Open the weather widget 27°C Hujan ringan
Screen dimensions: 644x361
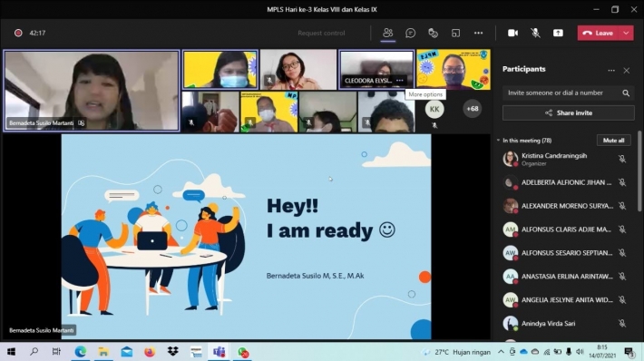click(x=457, y=352)
